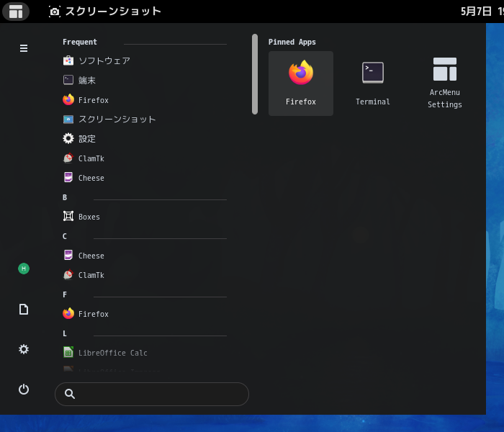Open Firefox under the F section

pos(145,314)
